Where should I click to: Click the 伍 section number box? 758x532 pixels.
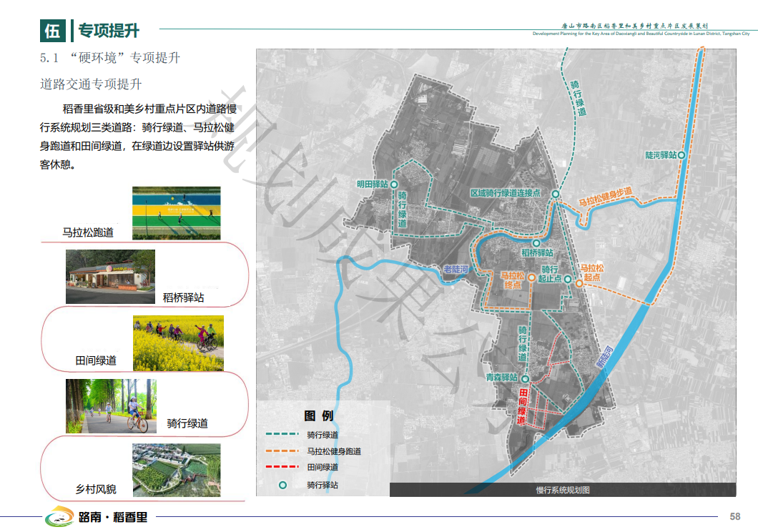(x=52, y=31)
